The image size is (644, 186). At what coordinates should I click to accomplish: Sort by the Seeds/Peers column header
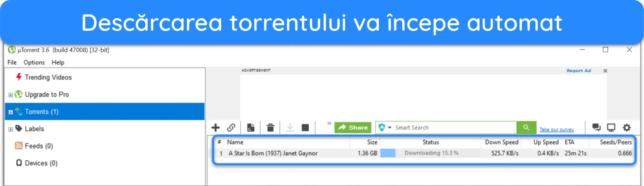[x=611, y=142]
